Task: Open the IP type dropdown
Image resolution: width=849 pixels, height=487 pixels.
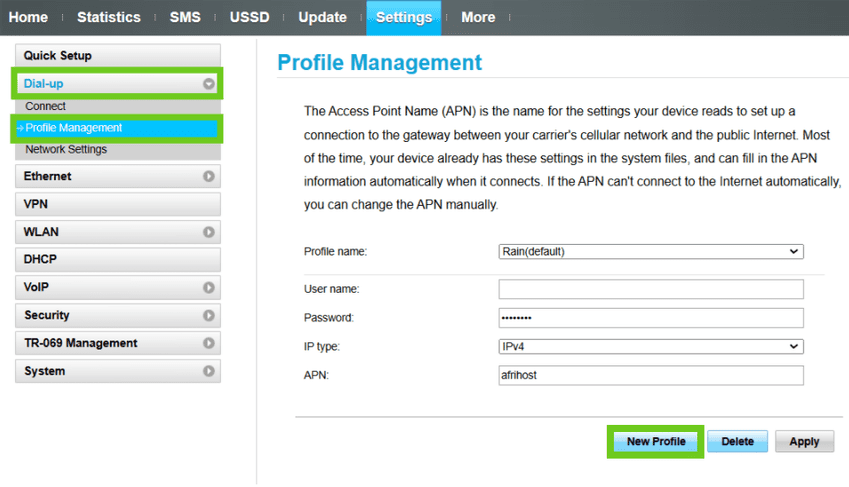Action: (x=650, y=346)
